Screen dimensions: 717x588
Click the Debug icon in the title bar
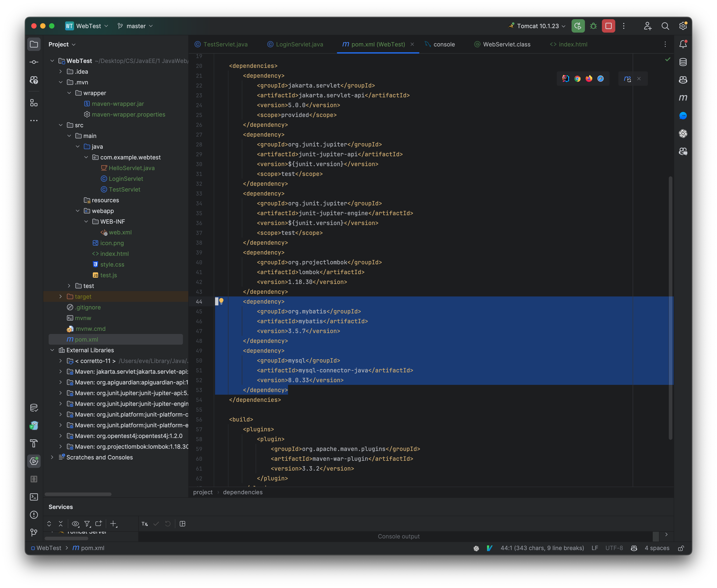click(x=593, y=26)
